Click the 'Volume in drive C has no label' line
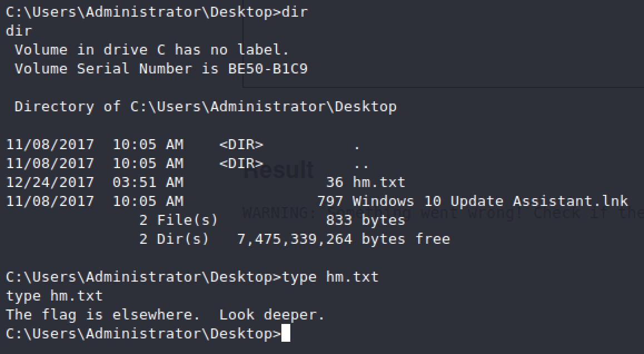644x354 pixels. tap(152, 50)
